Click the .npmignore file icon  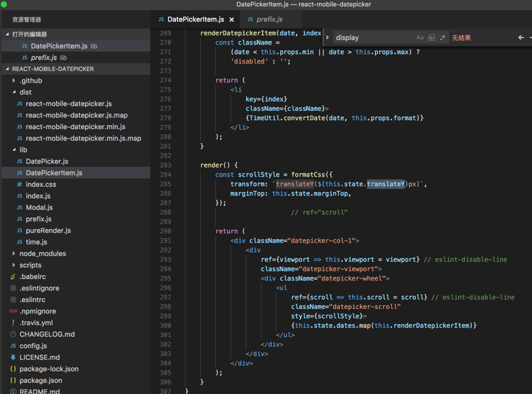pos(13,311)
